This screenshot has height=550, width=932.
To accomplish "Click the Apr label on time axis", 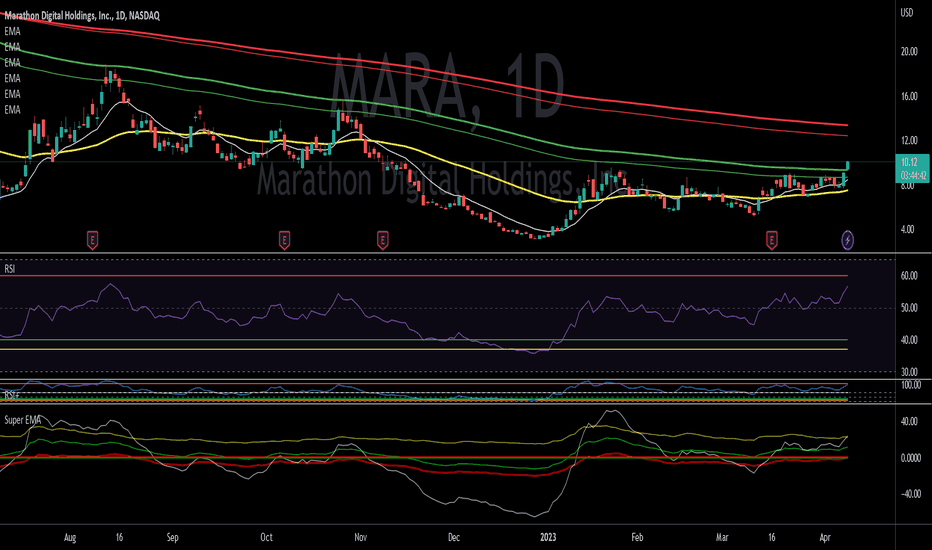I will [x=825, y=538].
